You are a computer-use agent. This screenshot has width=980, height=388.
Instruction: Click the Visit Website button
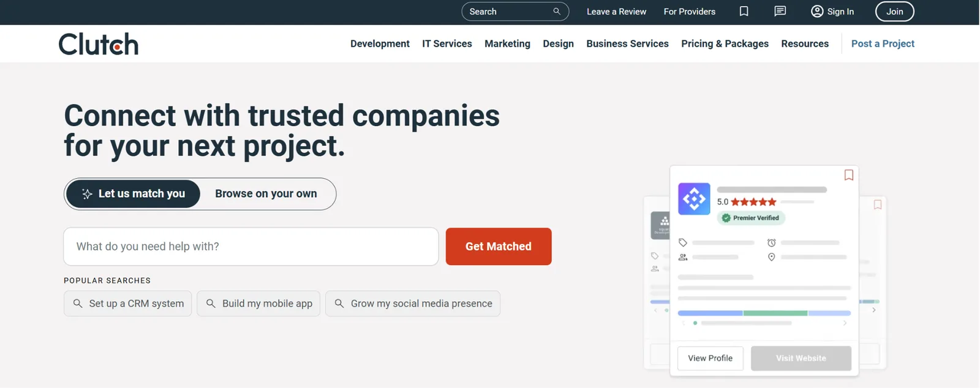coord(801,358)
